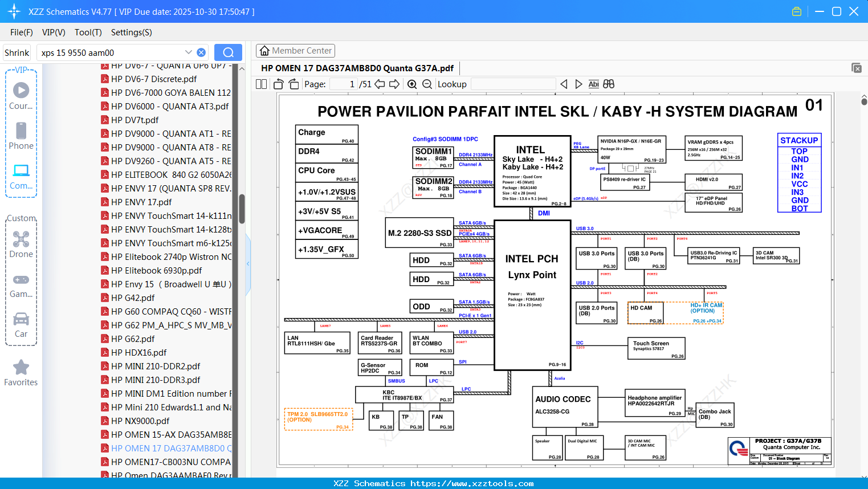The width and height of the screenshot is (868, 489).
Task: Click the page number input field
Action: (344, 84)
